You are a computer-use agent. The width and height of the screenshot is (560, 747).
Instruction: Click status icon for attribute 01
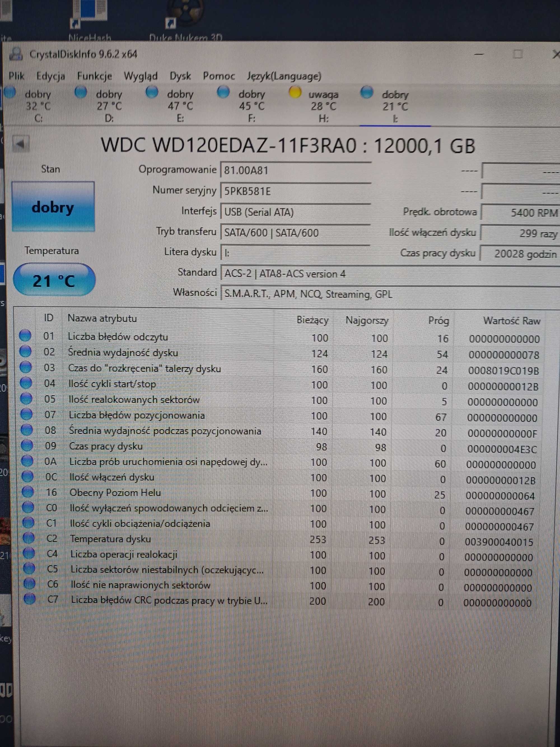[25, 336]
